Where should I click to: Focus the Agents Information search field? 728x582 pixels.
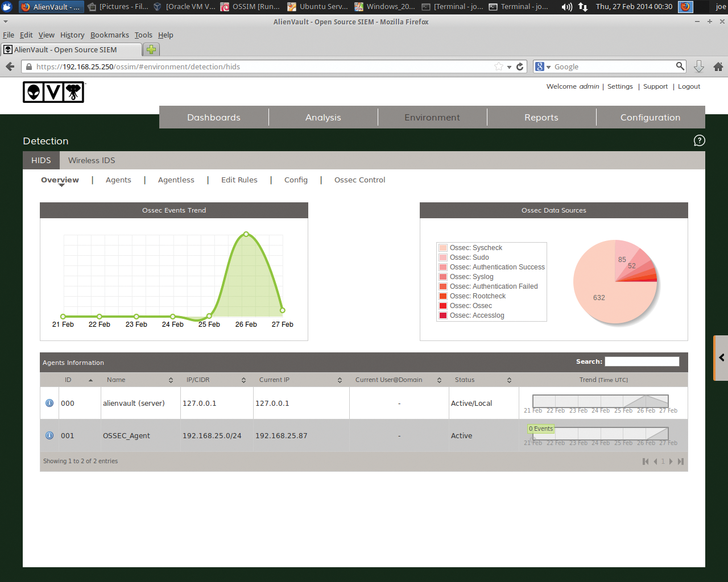pos(642,361)
